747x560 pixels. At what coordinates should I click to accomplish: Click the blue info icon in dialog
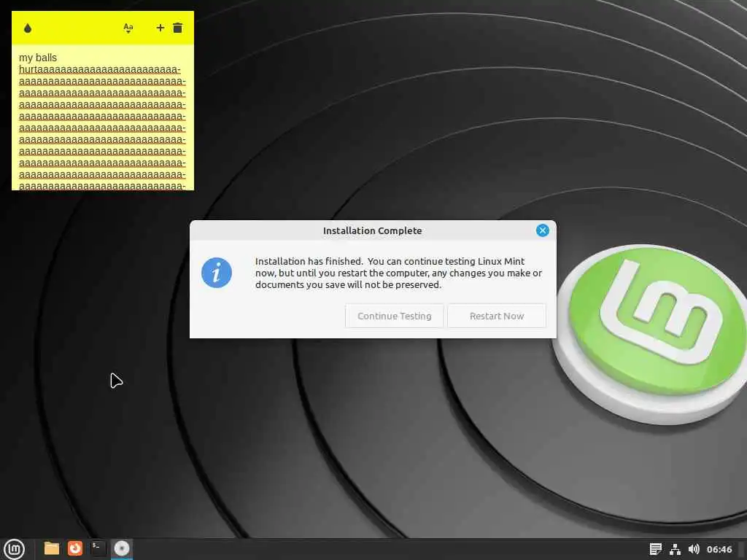216,273
